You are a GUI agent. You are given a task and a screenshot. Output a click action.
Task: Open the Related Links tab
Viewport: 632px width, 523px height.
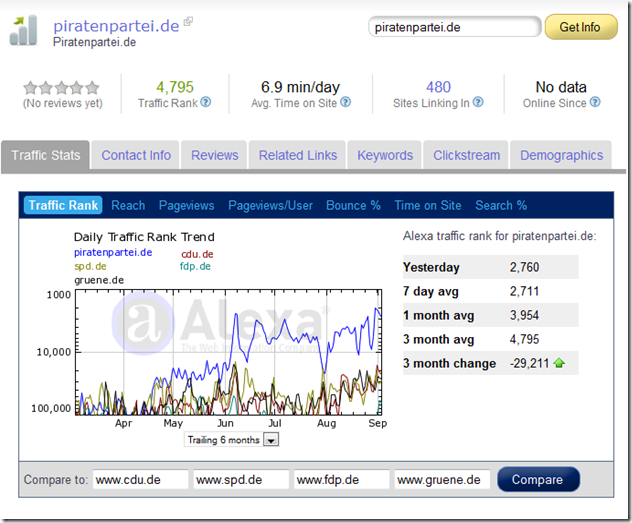click(x=297, y=155)
